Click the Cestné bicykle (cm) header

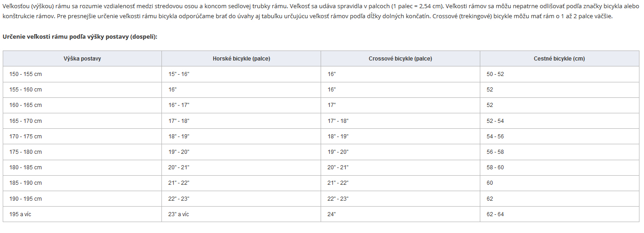[559, 59]
